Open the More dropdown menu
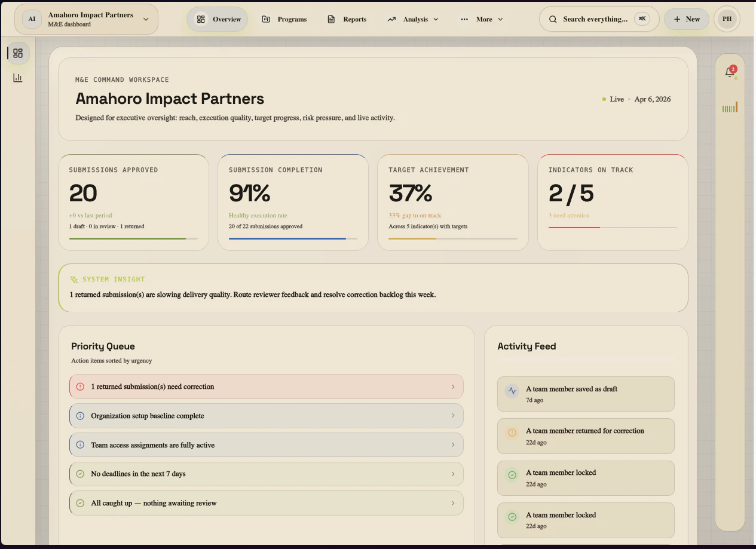This screenshot has width=756, height=549. click(x=482, y=19)
